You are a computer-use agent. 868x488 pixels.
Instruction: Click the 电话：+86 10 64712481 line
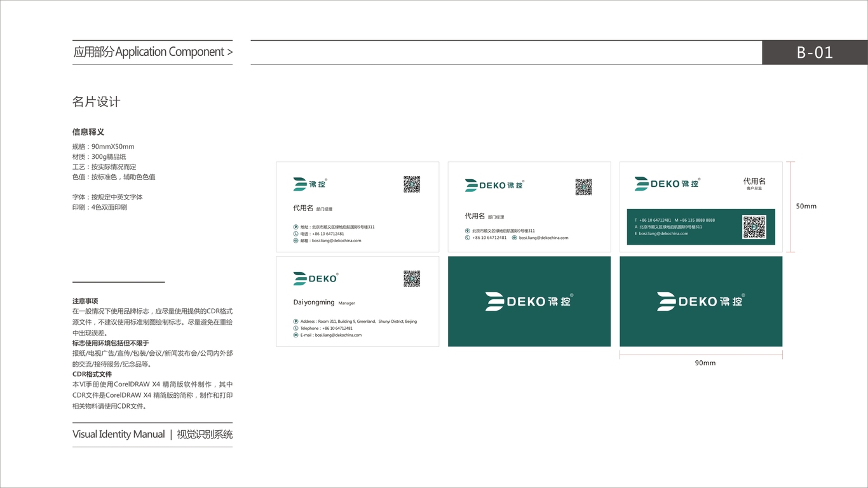pyautogui.click(x=322, y=234)
